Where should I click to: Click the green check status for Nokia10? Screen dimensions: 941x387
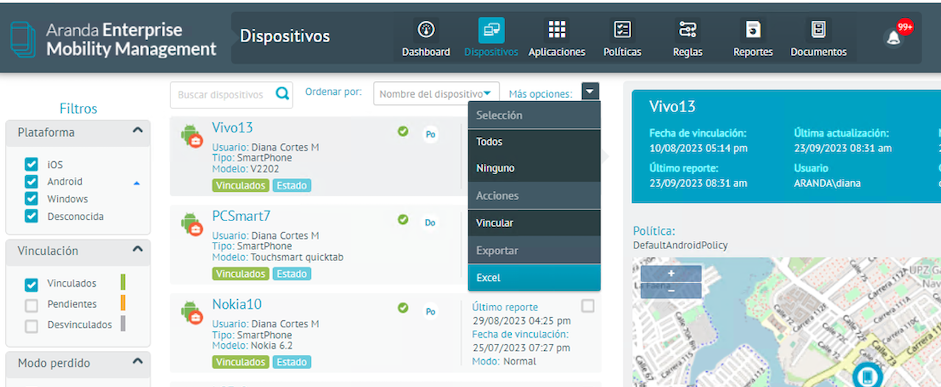(403, 308)
